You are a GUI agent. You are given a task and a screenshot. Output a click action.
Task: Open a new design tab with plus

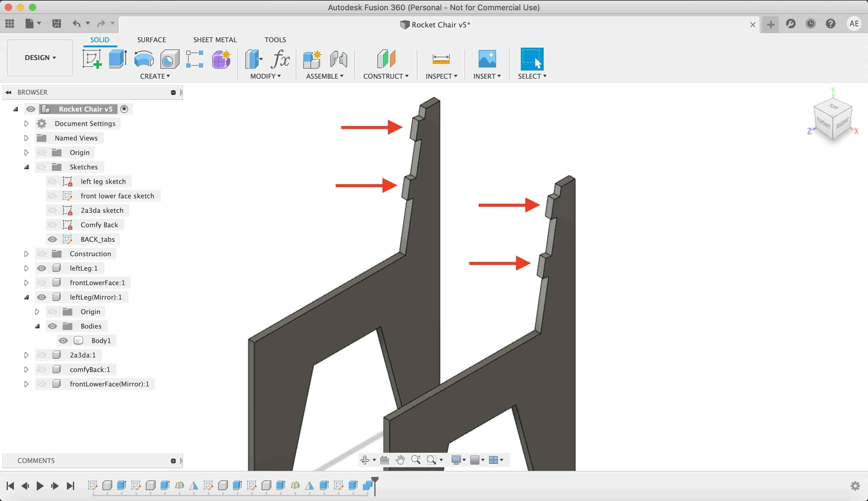771,24
